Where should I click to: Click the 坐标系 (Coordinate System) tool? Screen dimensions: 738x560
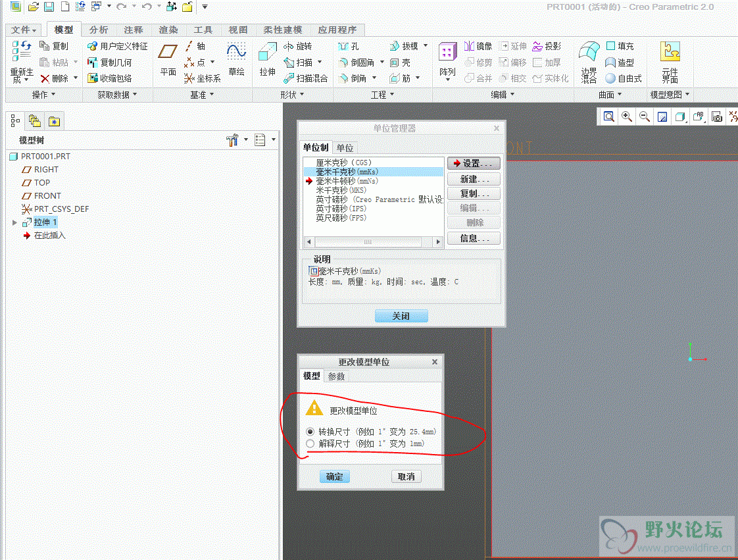click(203, 78)
